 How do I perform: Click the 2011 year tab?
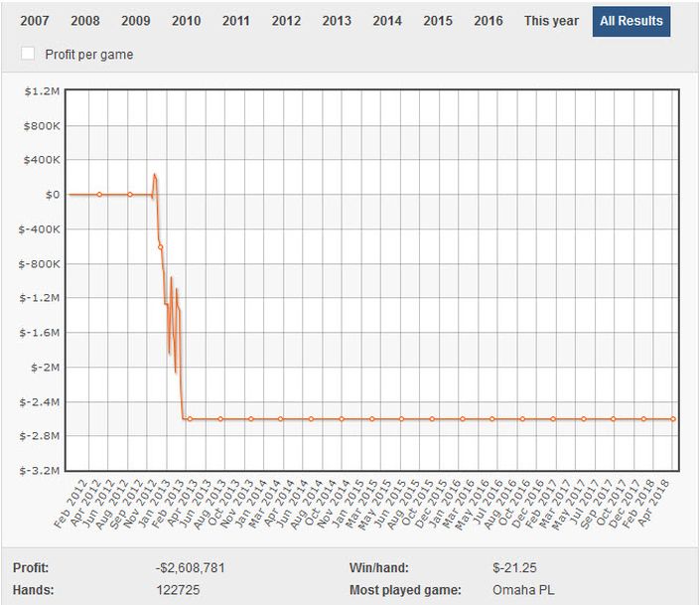pyautogui.click(x=236, y=21)
